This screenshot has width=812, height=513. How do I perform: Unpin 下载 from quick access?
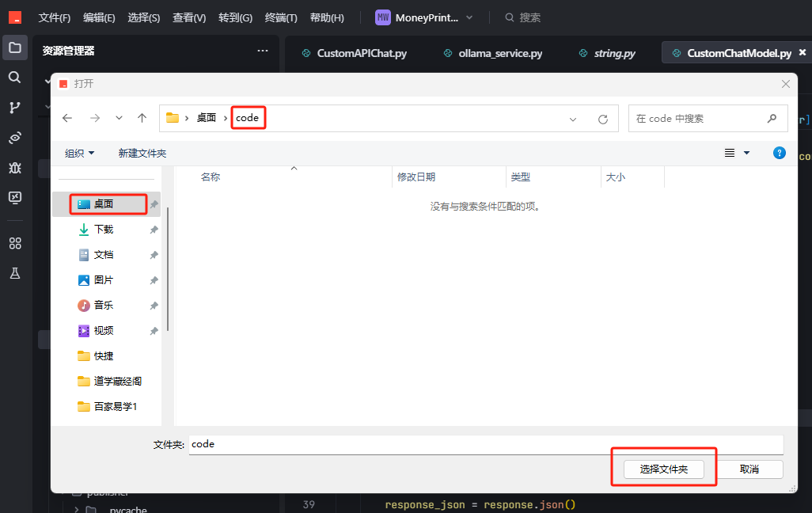pos(154,230)
